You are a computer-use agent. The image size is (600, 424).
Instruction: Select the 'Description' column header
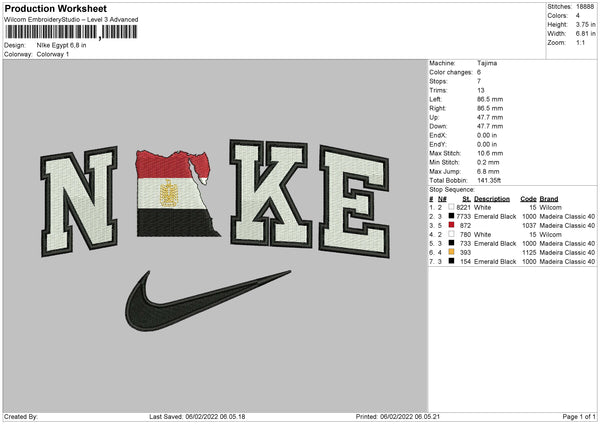pos(492,199)
